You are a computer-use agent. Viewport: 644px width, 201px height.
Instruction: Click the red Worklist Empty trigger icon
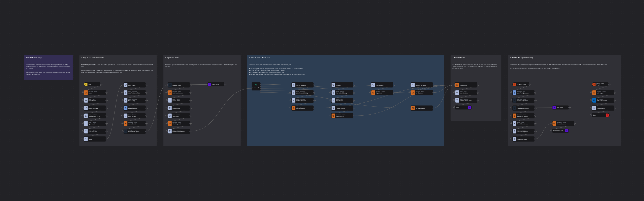515,84
